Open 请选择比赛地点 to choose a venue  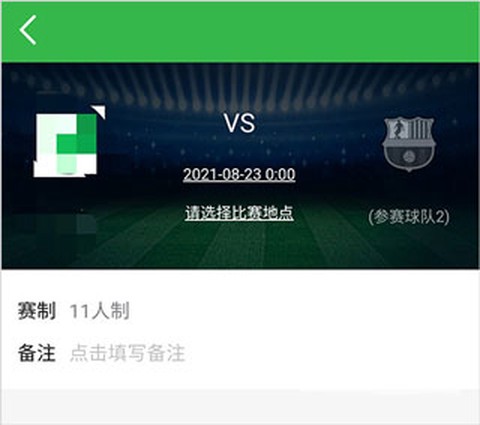tap(239, 213)
